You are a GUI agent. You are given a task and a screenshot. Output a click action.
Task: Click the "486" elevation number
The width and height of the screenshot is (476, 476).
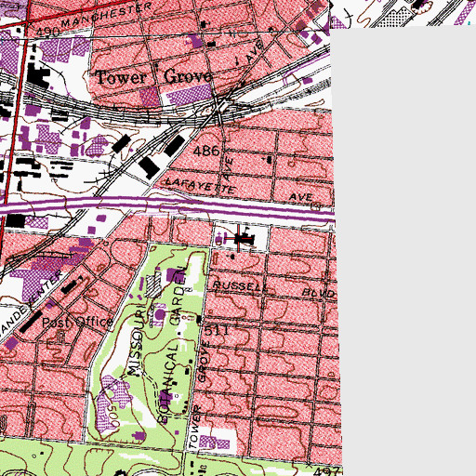click(206, 151)
